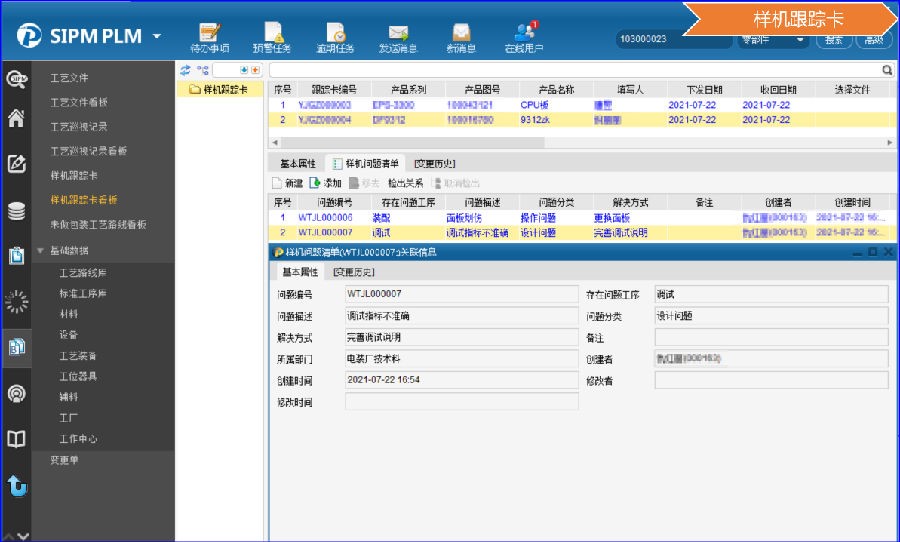Click the edit pencil sidebar icon
Image resolution: width=900 pixels, height=542 pixels.
(x=16, y=165)
